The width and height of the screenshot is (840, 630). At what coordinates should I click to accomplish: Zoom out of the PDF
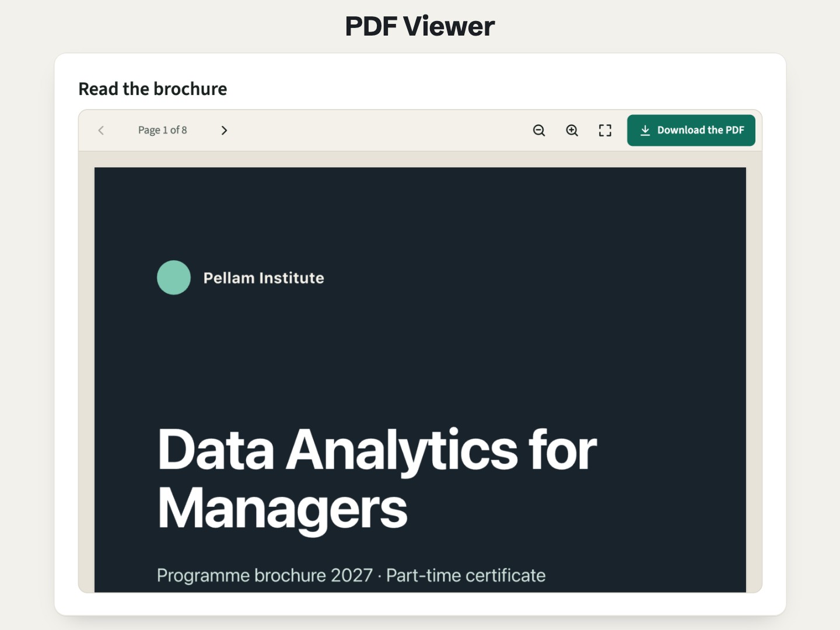(539, 130)
